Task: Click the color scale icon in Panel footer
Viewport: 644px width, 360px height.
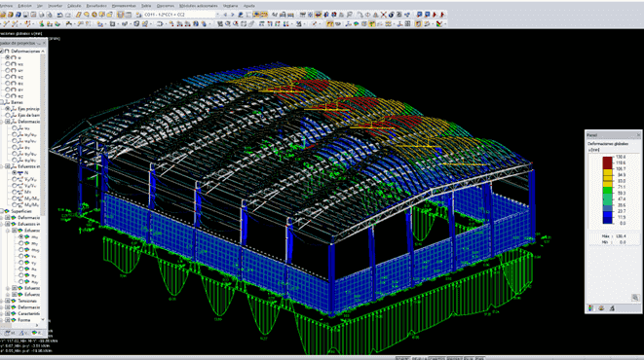Action: point(591,307)
